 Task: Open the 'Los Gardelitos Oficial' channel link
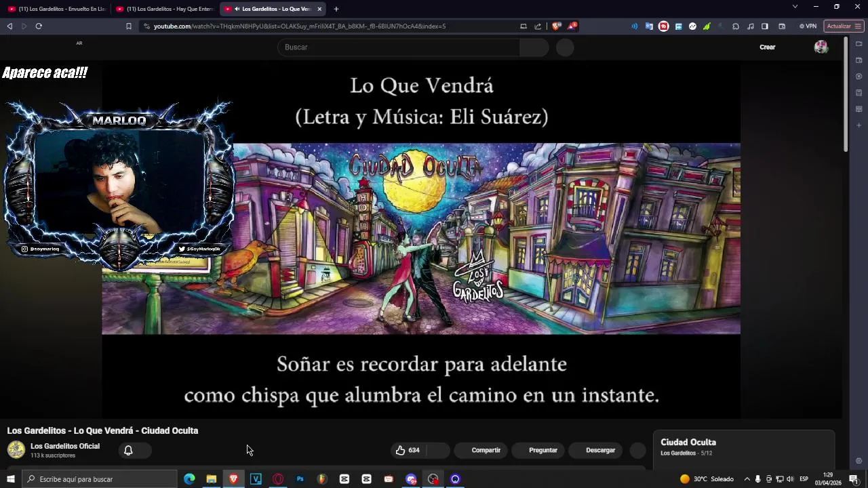tap(65, 446)
